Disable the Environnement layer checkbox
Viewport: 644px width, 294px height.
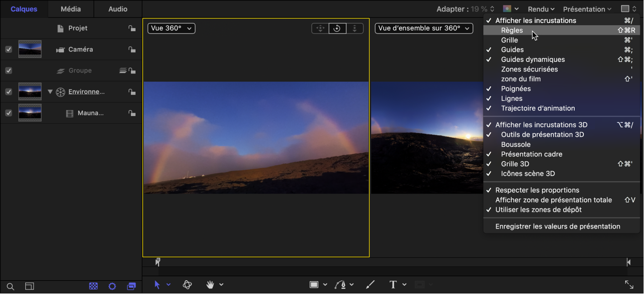9,92
